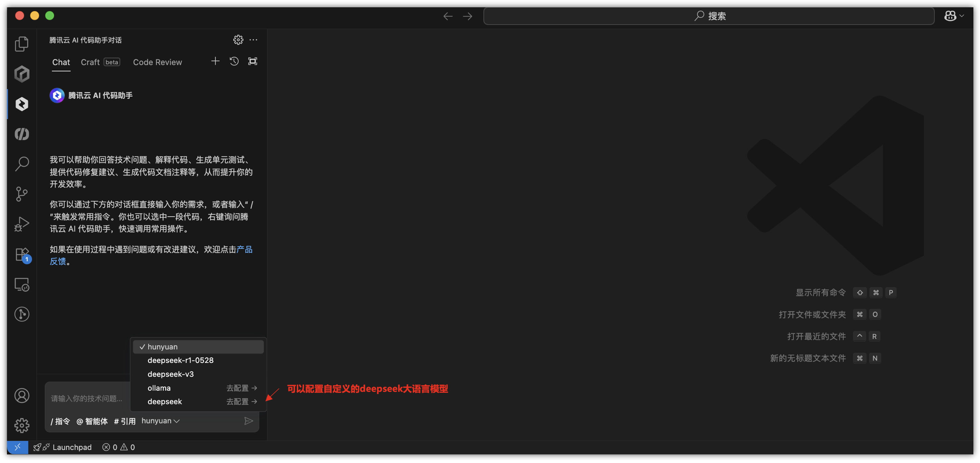Open Tencent Cloud AI assistant sidebar icon
980x463 pixels.
(x=22, y=104)
